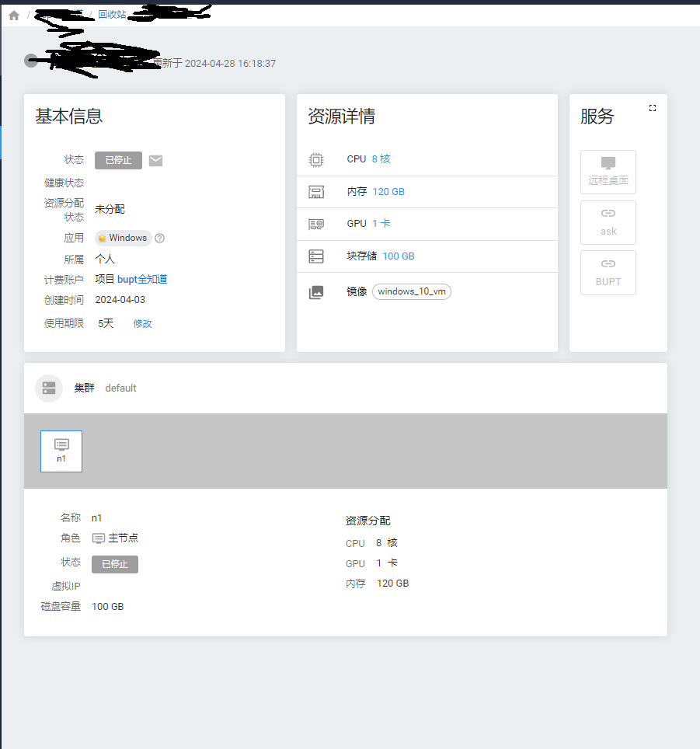Click the 主节点 role icon
Viewport: 700px width, 749px height.
pos(99,538)
